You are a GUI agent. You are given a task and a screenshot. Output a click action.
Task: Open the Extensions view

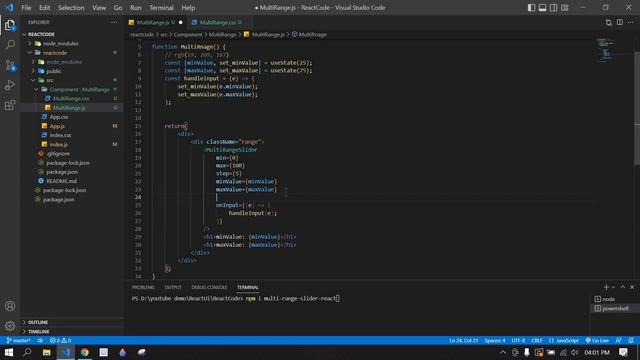10,105
